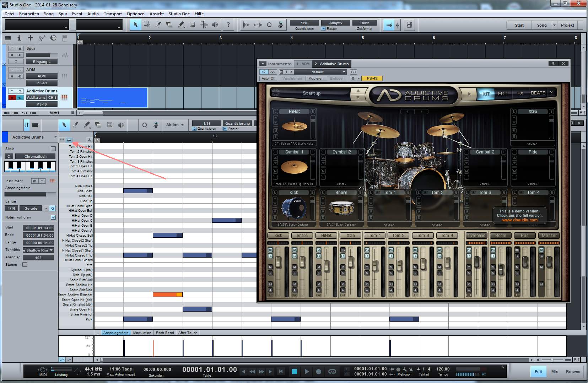This screenshot has height=383, width=588.
Task: Click the Kopieren button in the plugin header
Action: [x=316, y=79]
